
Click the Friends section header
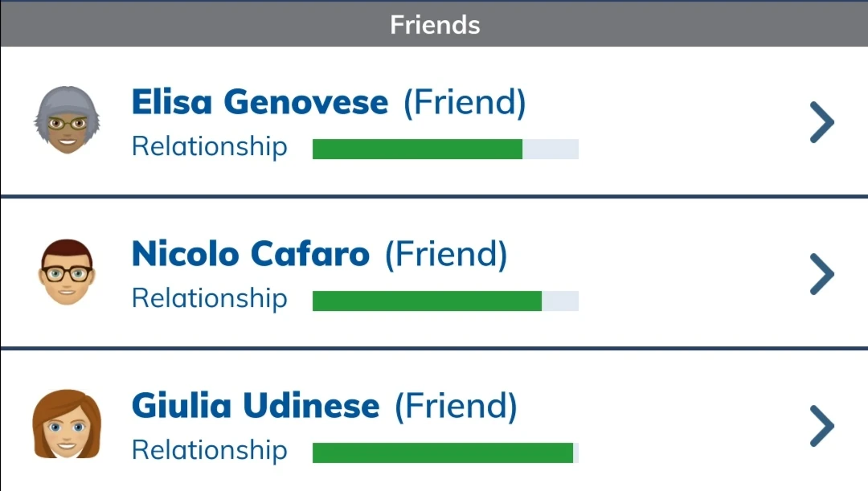[x=434, y=24]
